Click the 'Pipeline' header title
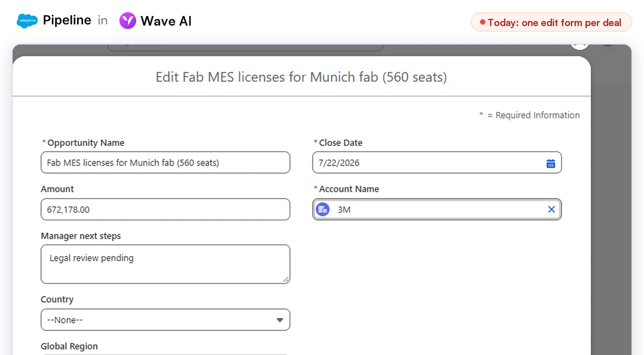The height and width of the screenshot is (355, 644). pyautogui.click(x=67, y=20)
